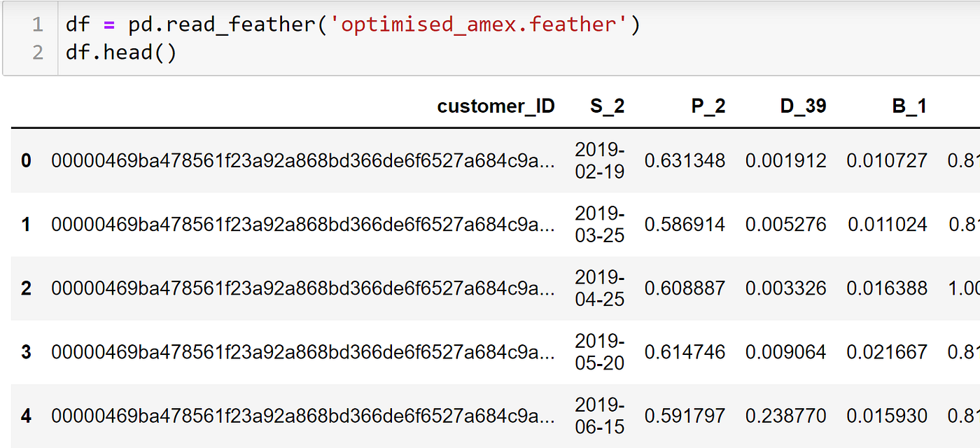The height and width of the screenshot is (448, 980).
Task: Click the date cell 2019-02-19
Action: tap(599, 160)
